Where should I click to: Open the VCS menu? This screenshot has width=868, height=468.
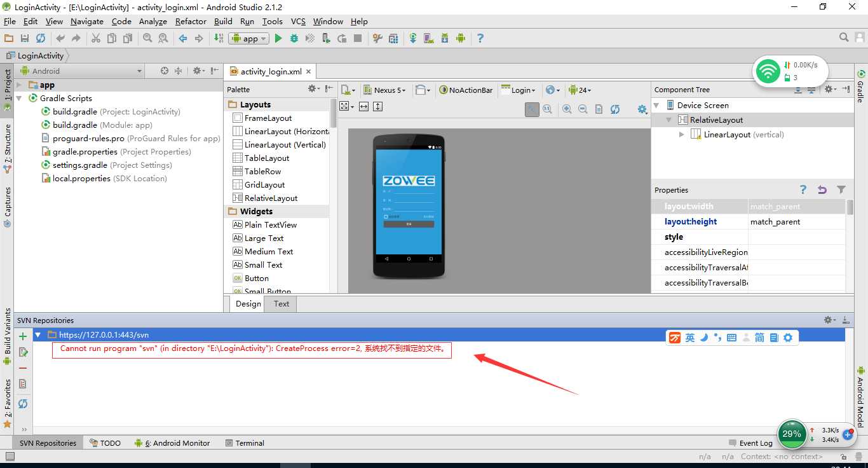[x=298, y=21]
